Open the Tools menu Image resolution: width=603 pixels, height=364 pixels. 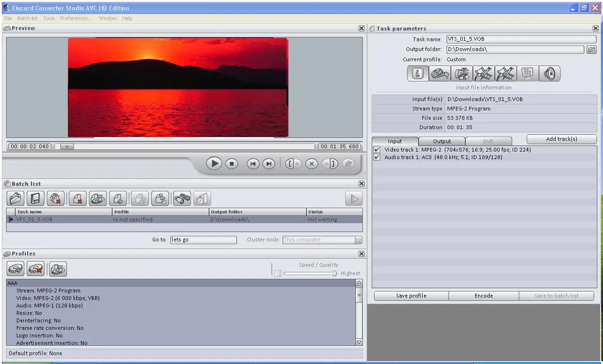[x=49, y=18]
